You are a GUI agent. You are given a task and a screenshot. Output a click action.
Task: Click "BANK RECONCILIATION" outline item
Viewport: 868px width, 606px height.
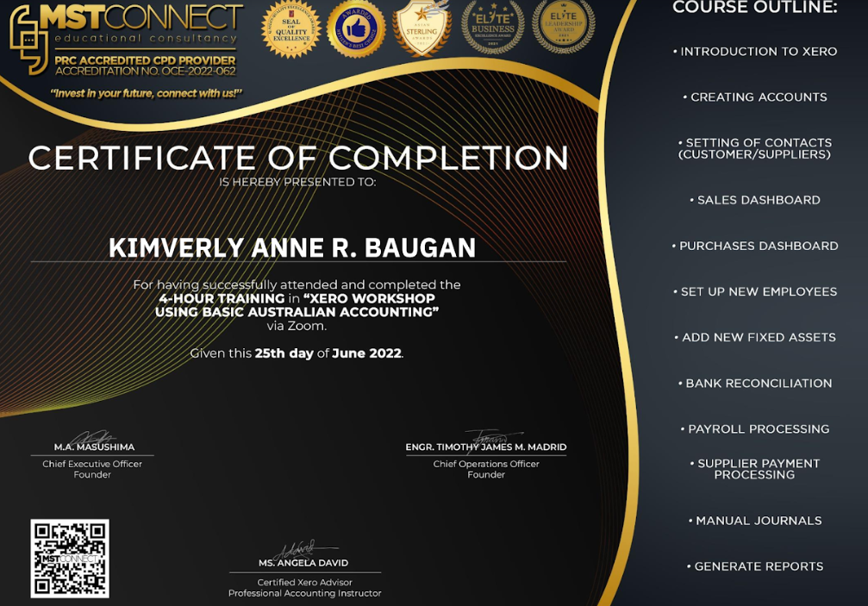pyautogui.click(x=755, y=384)
